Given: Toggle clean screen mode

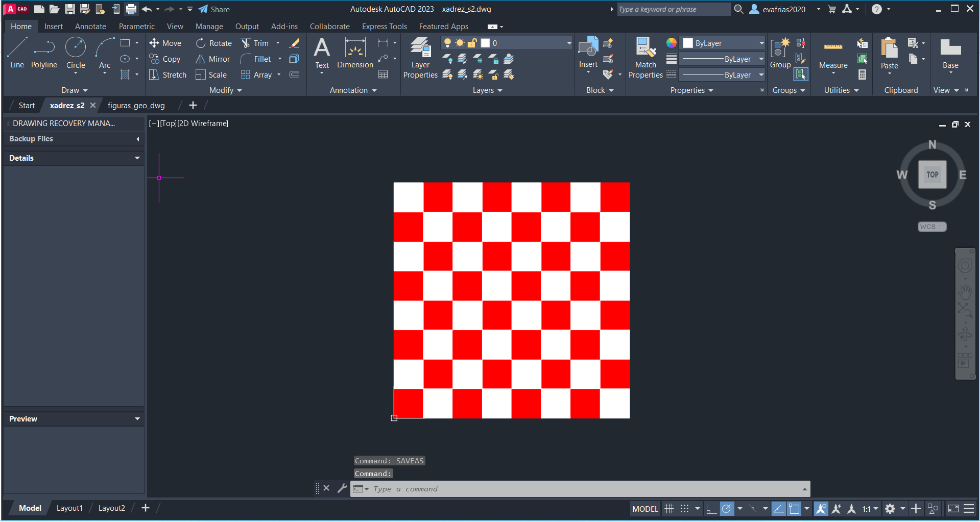Looking at the screenshot, I should coord(953,509).
